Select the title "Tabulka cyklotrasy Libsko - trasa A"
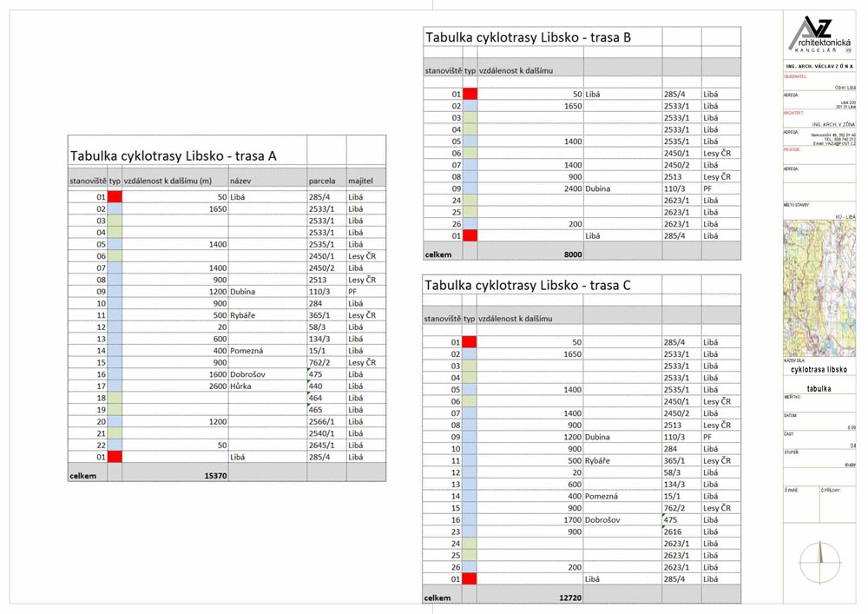This screenshot has height=614, width=868. 174,156
